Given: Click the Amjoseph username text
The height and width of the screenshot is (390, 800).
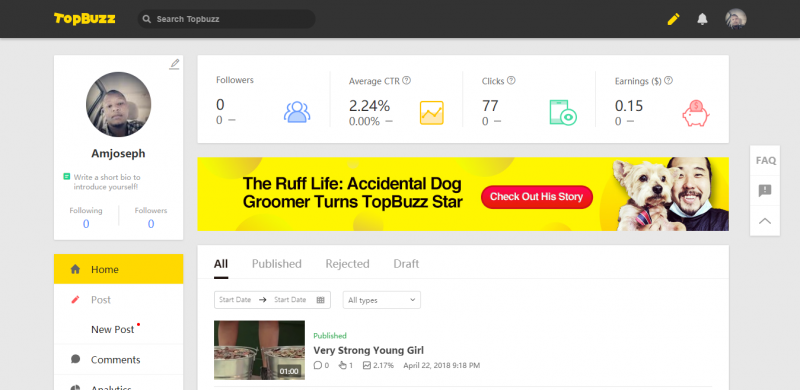Looking at the screenshot, I should tap(118, 154).
